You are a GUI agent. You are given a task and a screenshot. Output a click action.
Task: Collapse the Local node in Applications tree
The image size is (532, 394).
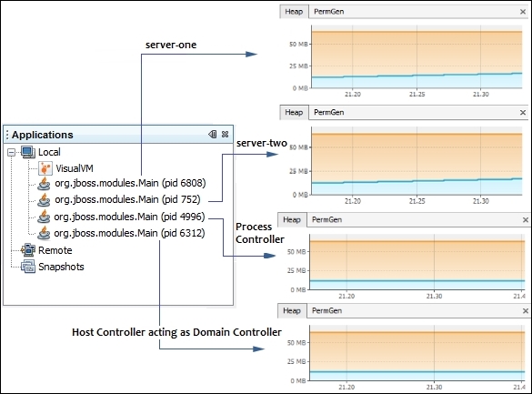click(x=11, y=152)
